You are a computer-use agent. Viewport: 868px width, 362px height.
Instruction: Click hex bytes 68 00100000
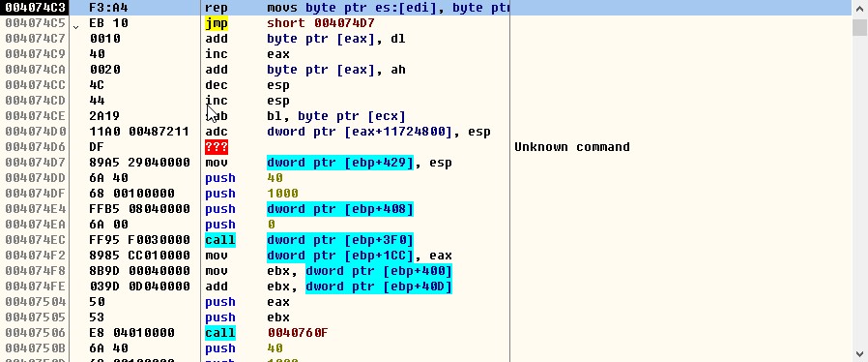(131, 194)
